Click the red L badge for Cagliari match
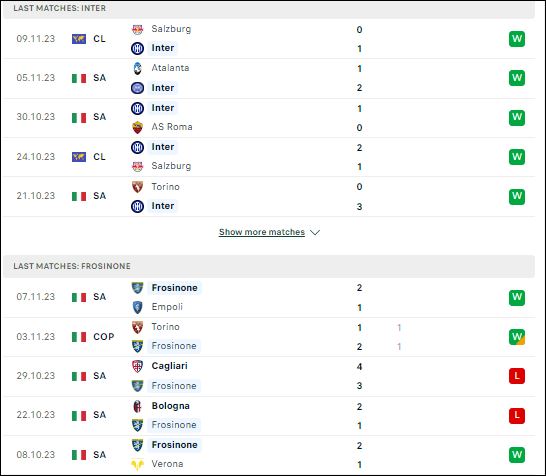This screenshot has height=476, width=546. tap(517, 376)
